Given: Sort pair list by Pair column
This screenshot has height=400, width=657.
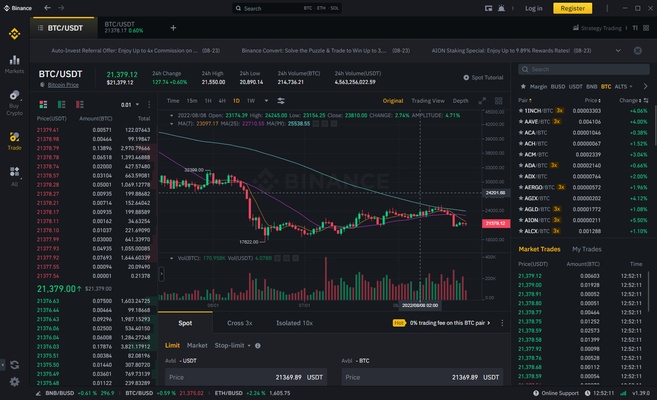Looking at the screenshot, I should click(x=525, y=100).
